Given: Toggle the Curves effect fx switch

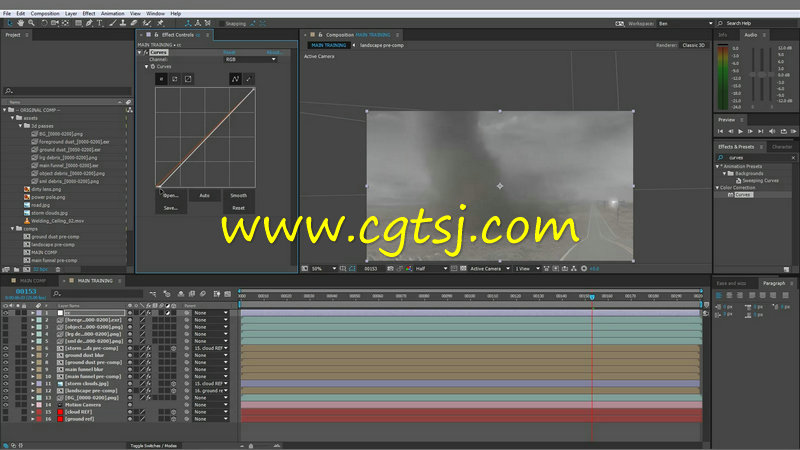Looking at the screenshot, I should click(146, 52).
